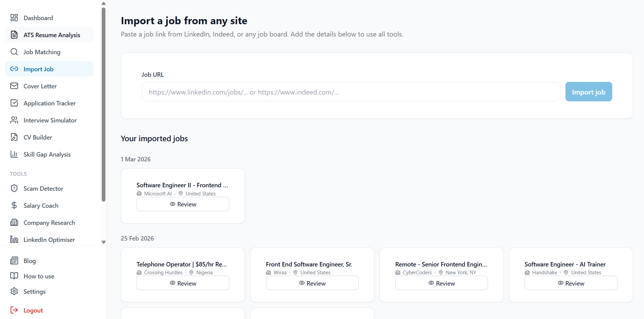Image resolution: width=644 pixels, height=319 pixels.
Task: Review the Wiraa Front End Engineer job
Action: (312, 283)
